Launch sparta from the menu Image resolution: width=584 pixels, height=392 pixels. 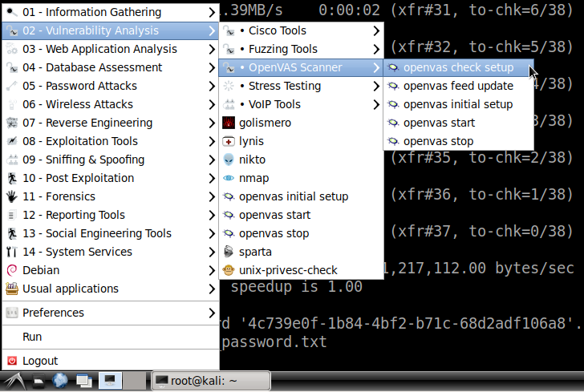coord(255,252)
